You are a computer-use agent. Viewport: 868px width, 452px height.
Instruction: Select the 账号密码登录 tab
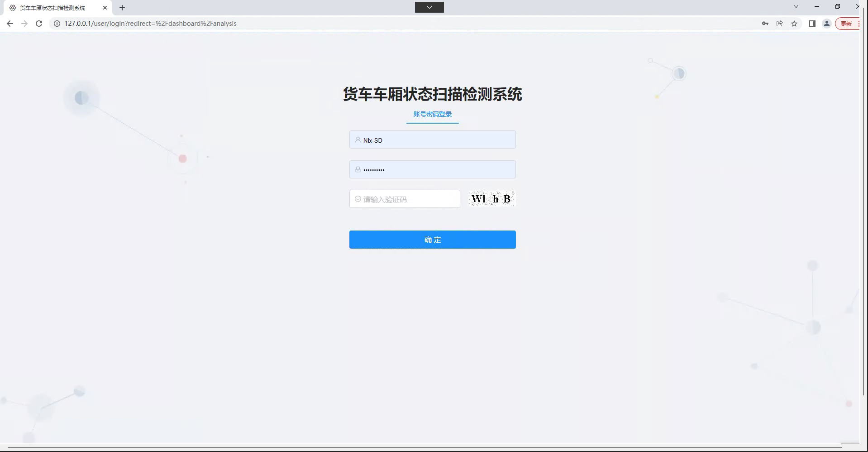[x=432, y=114]
